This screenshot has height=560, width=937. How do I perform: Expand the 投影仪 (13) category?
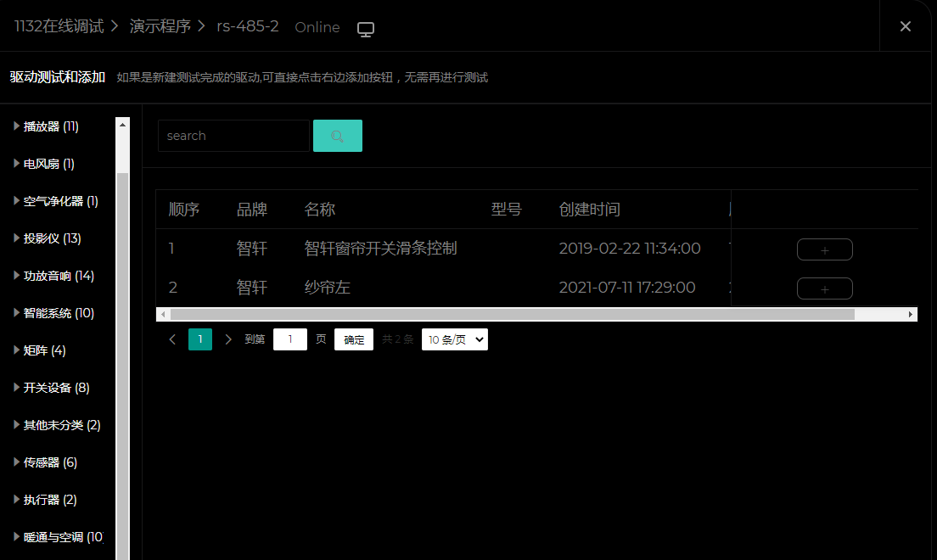(17, 238)
